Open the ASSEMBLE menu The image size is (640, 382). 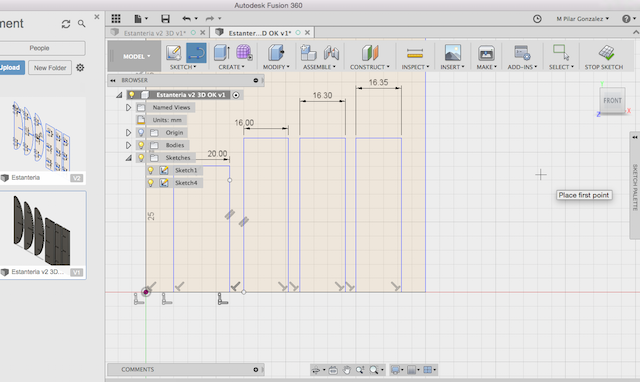[x=319, y=67]
